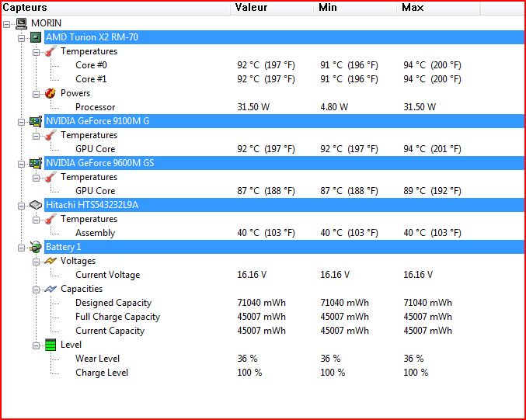The width and height of the screenshot is (526, 420).
Task: Collapse Temperatures under GeForce 9100M G
Action: (x=36, y=136)
